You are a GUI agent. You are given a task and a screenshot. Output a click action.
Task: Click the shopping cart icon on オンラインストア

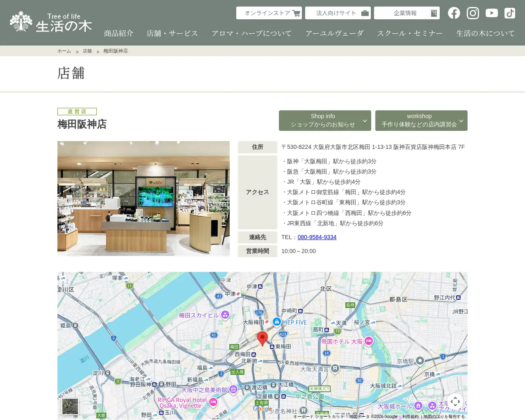point(296,13)
